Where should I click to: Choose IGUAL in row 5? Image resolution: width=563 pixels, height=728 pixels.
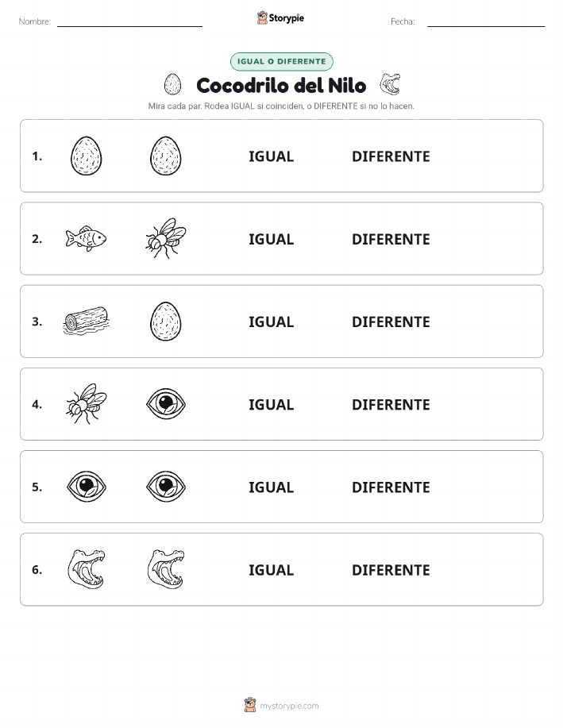(272, 487)
